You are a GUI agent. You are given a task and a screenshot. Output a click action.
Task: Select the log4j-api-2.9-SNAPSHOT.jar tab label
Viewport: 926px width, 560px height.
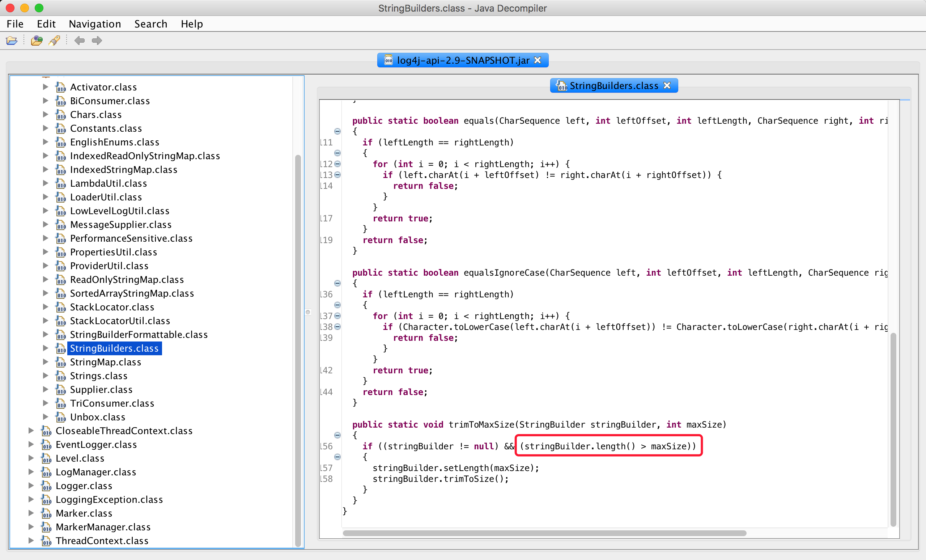(x=463, y=60)
